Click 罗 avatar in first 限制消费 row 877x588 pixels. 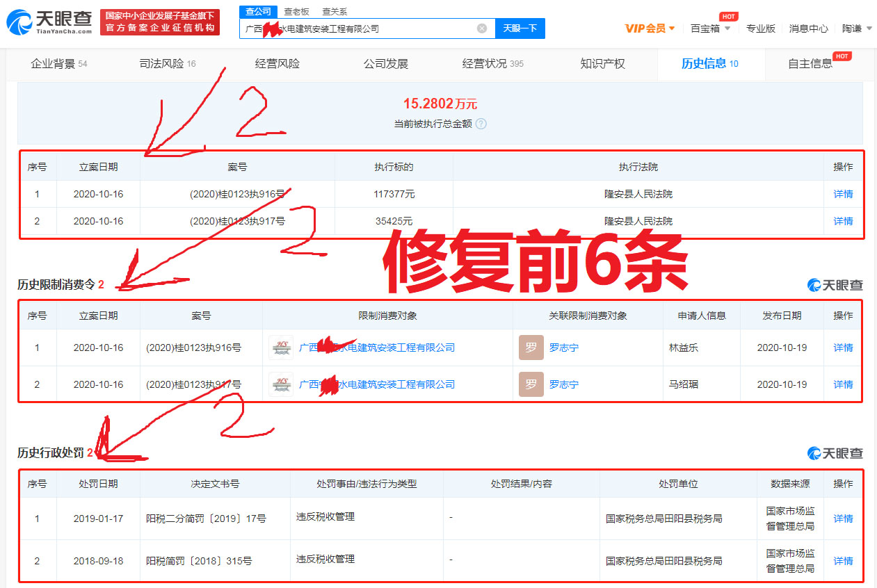point(531,348)
